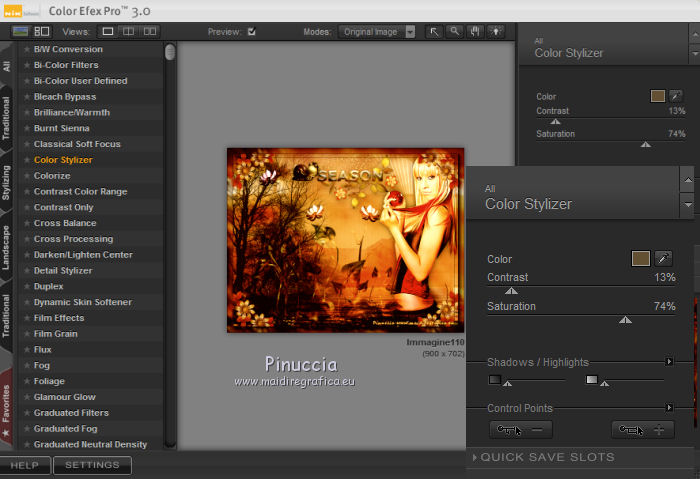The image size is (700, 479).
Task: Open the Landscape category tab
Action: point(6,247)
